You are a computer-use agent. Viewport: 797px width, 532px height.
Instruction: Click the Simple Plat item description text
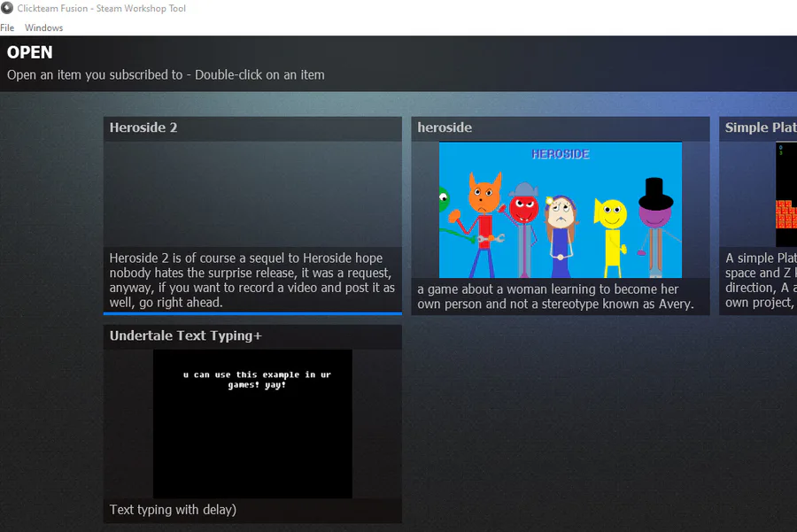[761, 280]
